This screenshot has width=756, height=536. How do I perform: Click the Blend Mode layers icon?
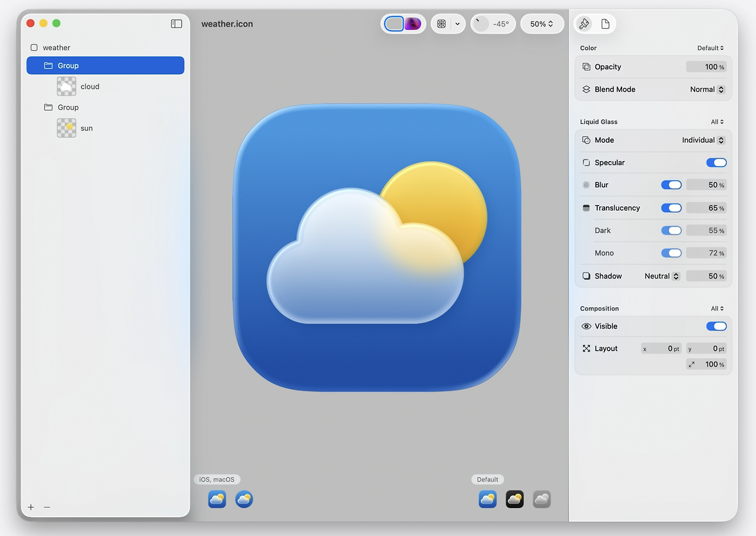586,89
